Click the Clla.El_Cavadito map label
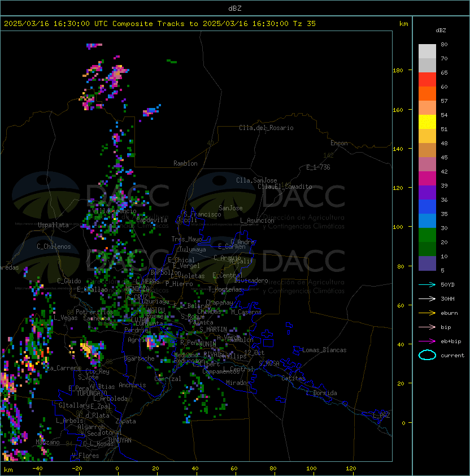Viewport: 470px width, 476px height. click(x=285, y=187)
